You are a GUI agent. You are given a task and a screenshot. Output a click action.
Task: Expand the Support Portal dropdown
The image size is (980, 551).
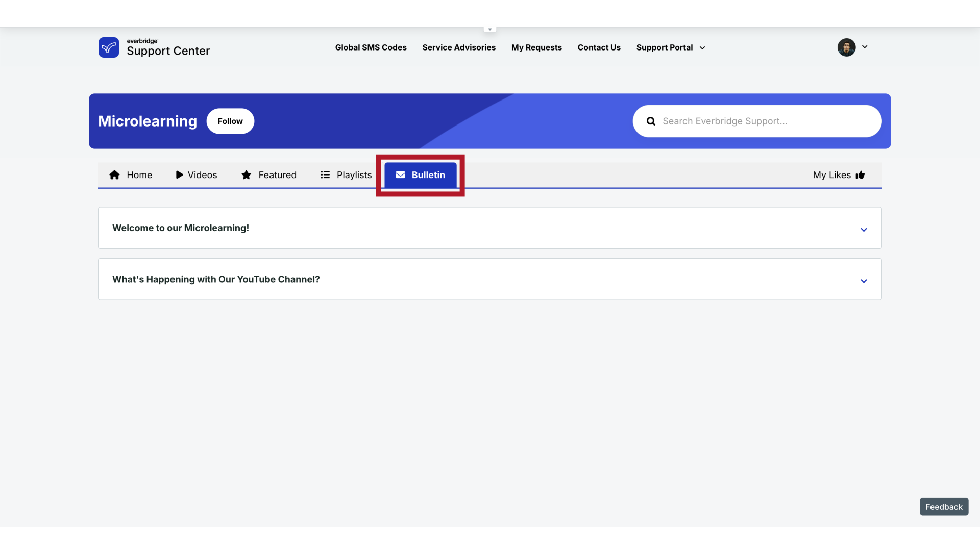click(670, 47)
